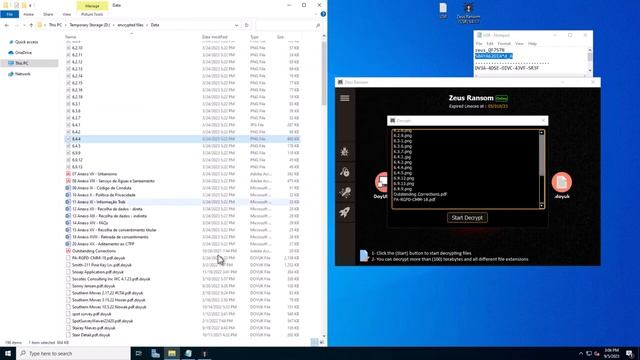This screenshot has height=360, width=640.
Task: Open the Zeus Ransom hamburger menu
Action: (x=344, y=98)
